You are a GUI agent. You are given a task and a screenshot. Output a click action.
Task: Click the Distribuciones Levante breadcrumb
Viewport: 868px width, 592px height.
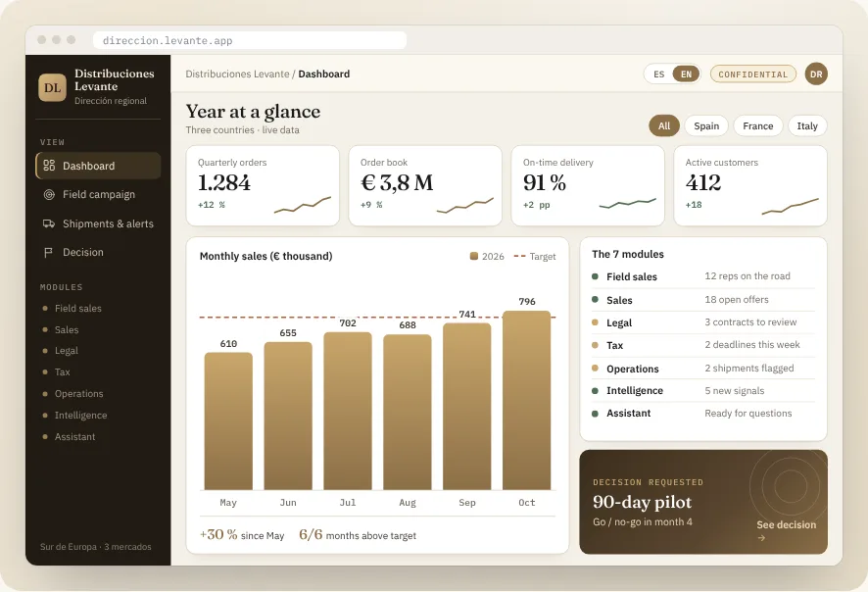coord(237,74)
